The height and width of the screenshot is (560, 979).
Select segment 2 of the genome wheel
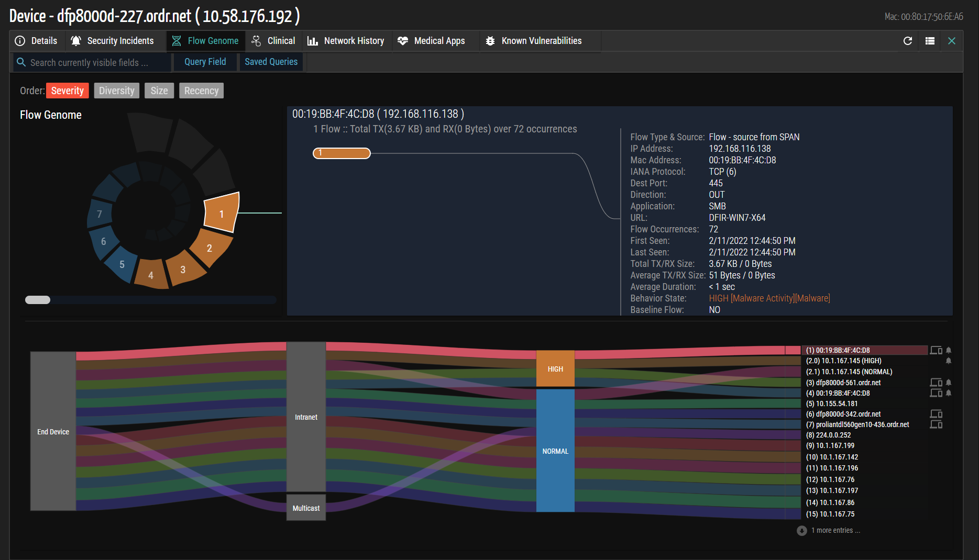(210, 249)
